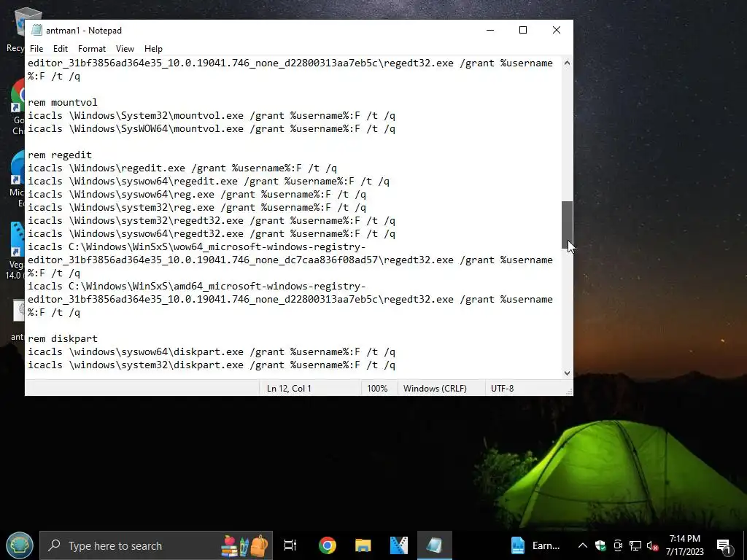This screenshot has width=747, height=560.
Task: Click the system32\reg.exe icacls line
Action: [197, 208]
